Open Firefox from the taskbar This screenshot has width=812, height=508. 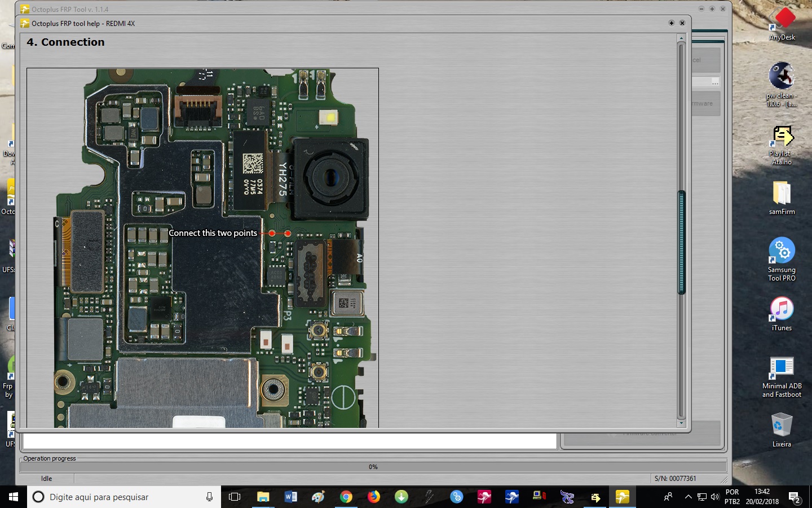(x=373, y=497)
